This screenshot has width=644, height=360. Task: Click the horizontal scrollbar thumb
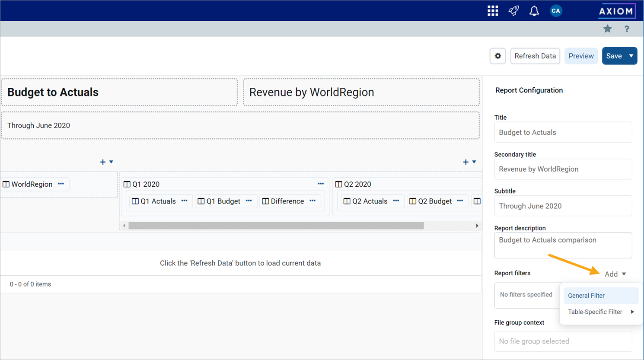point(276,226)
